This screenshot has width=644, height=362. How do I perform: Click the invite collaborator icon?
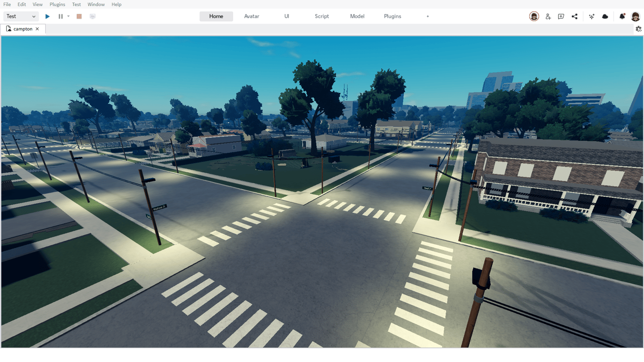[548, 16]
